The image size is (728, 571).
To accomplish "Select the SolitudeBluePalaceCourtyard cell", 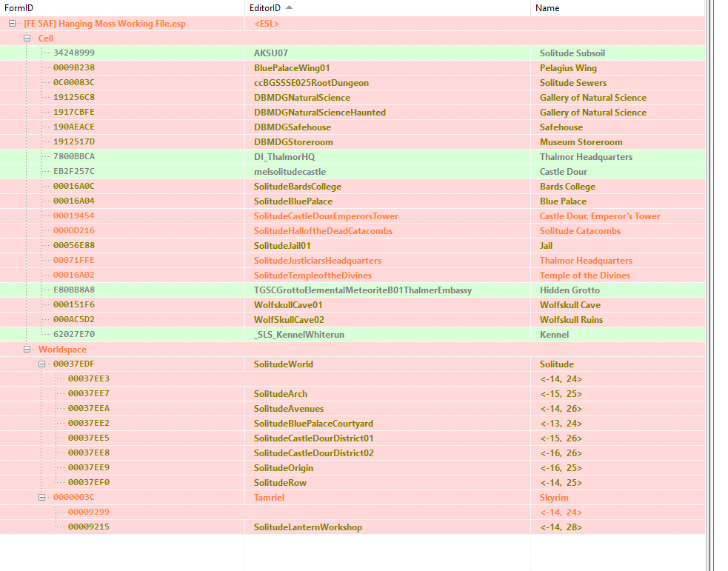I will point(353,424).
